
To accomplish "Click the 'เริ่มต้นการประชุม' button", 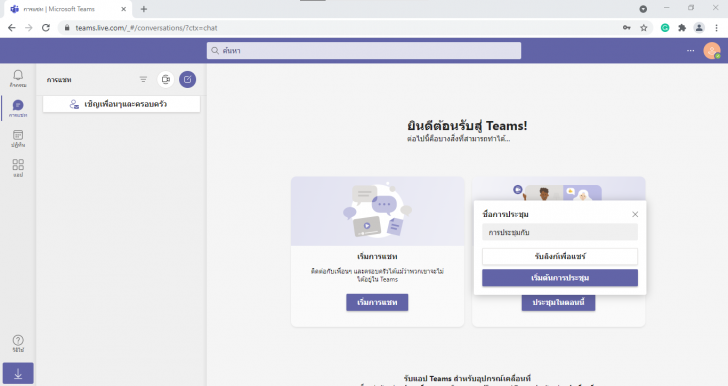I will [x=560, y=278].
